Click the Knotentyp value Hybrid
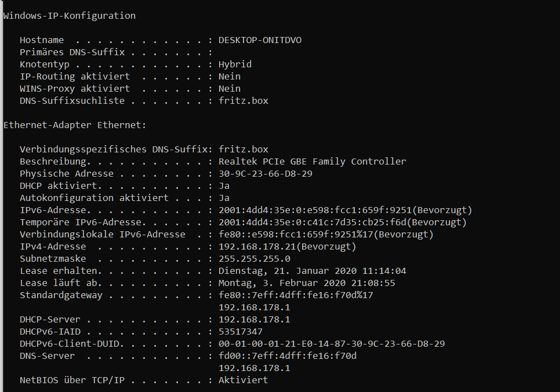 click(x=235, y=64)
